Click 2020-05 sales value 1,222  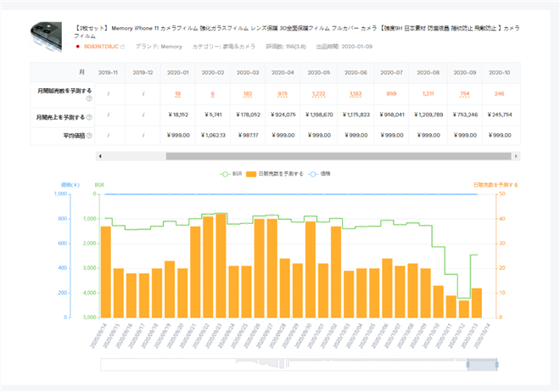pos(322,93)
